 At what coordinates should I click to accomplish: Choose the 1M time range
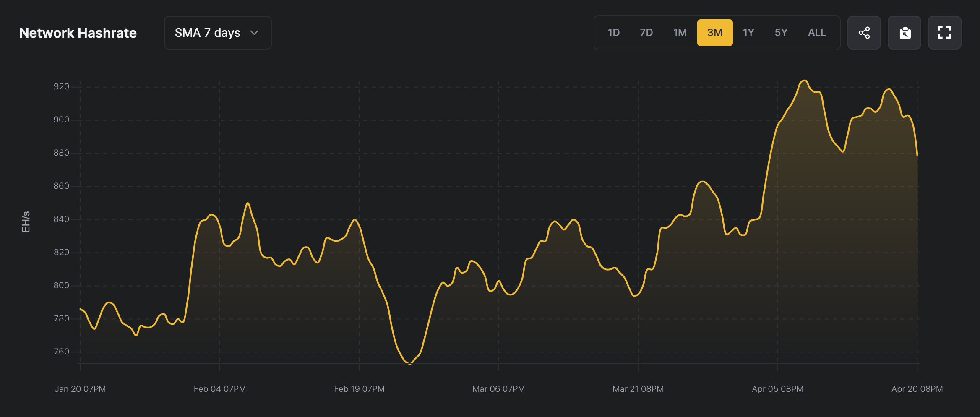coord(680,33)
